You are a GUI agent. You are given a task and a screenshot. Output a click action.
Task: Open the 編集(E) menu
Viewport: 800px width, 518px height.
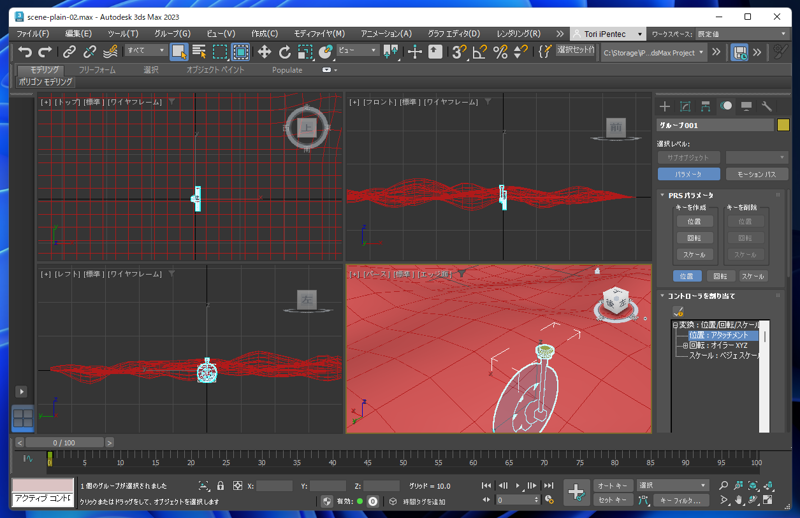pos(79,34)
